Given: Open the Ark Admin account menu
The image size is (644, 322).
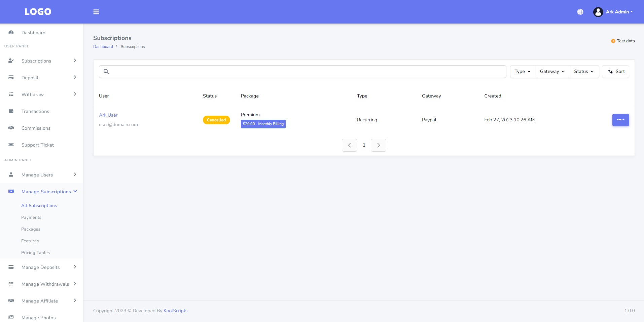Looking at the screenshot, I should [618, 11].
